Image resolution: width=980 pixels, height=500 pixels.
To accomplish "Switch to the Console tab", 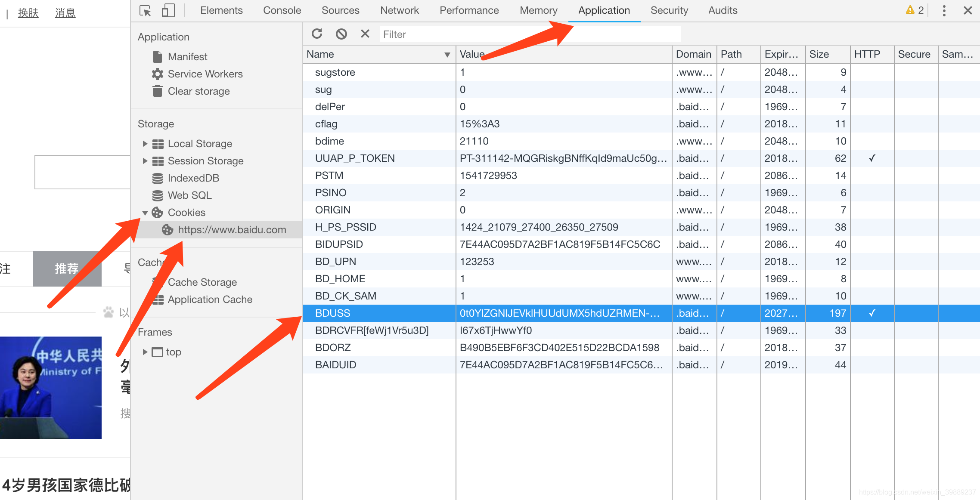I will coord(282,10).
